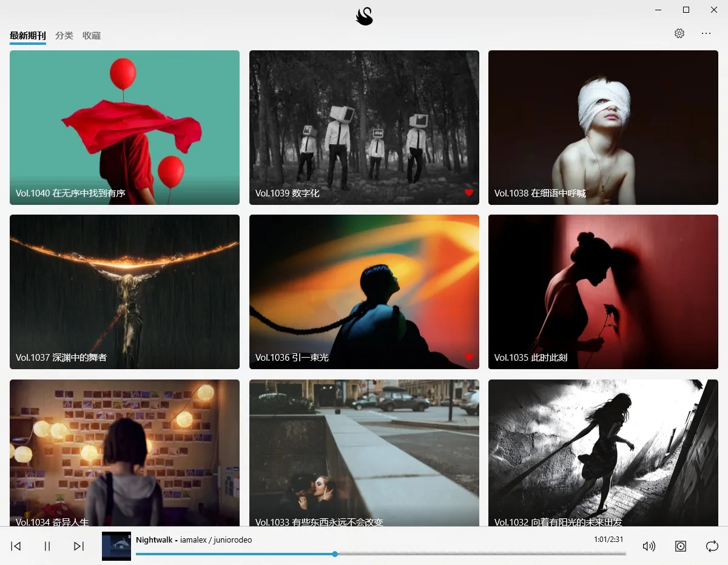Click the Nightwalk track title
The width and height of the screenshot is (728, 565).
[x=154, y=540]
